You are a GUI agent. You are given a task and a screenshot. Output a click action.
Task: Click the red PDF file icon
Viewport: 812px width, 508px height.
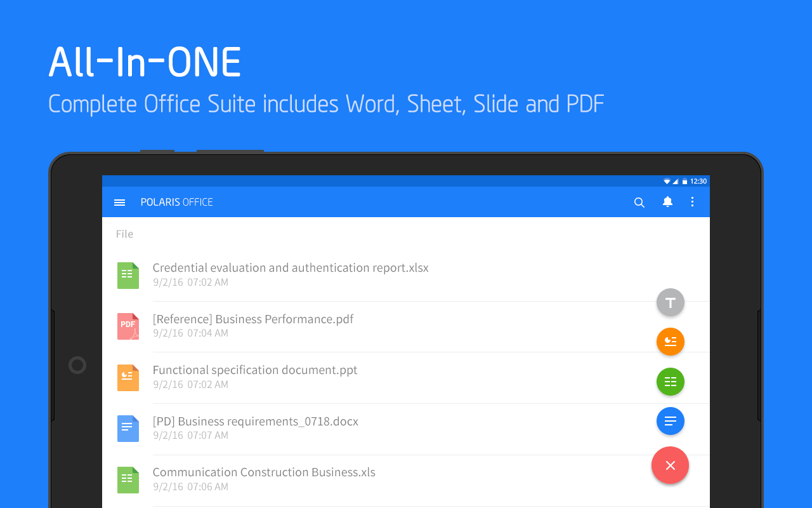(128, 326)
